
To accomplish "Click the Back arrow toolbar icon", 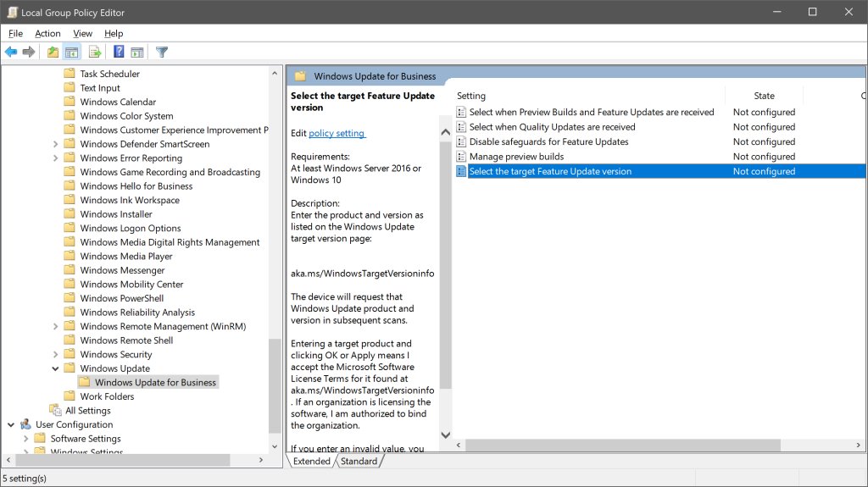I will (x=10, y=52).
